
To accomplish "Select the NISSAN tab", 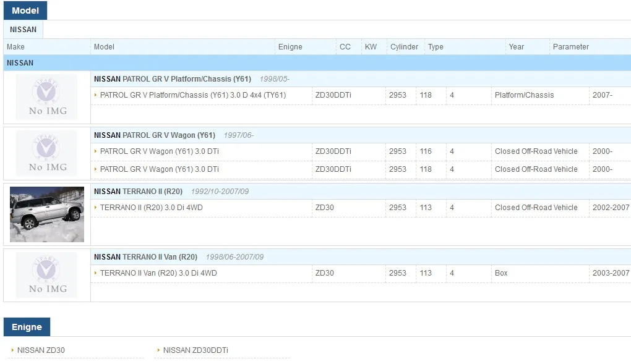I will click(23, 30).
